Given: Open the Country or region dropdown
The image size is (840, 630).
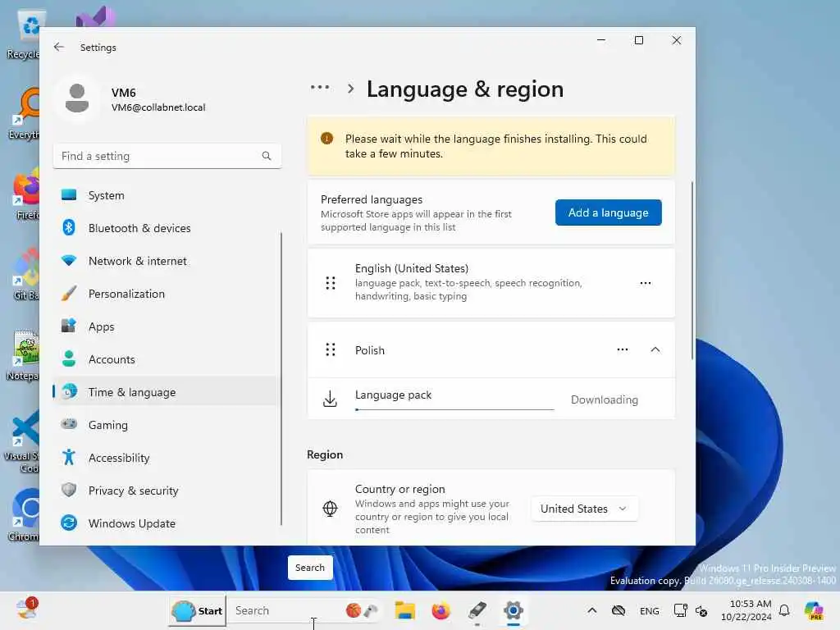Looking at the screenshot, I should click(584, 509).
